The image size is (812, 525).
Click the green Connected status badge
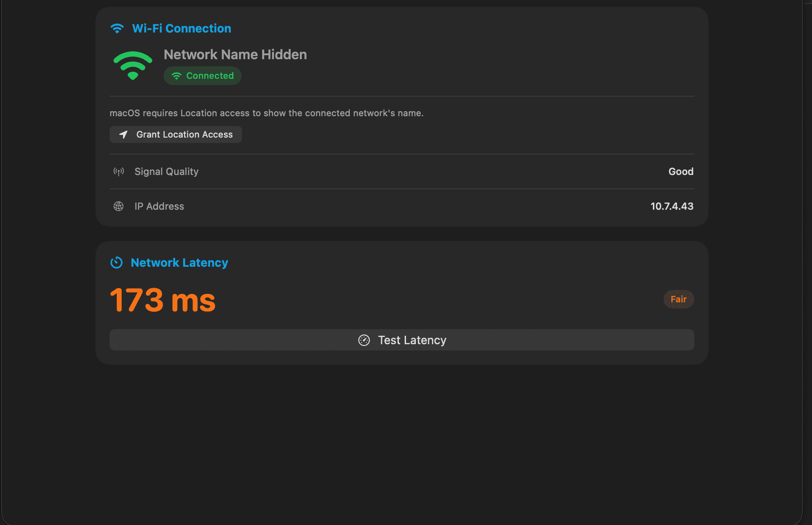coord(202,76)
